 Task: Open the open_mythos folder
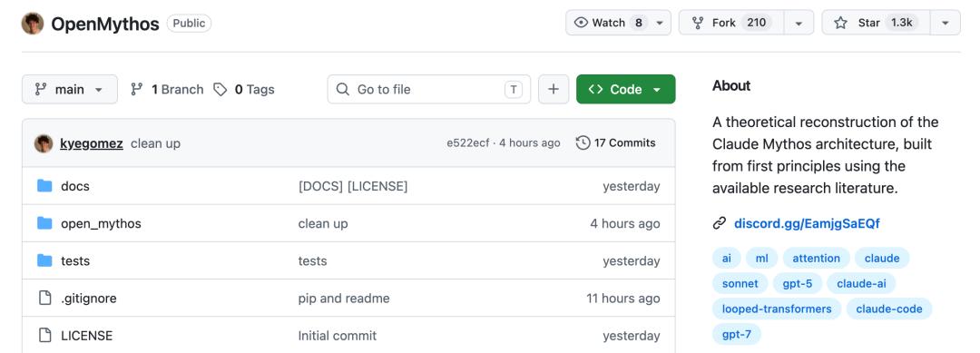[x=101, y=223]
